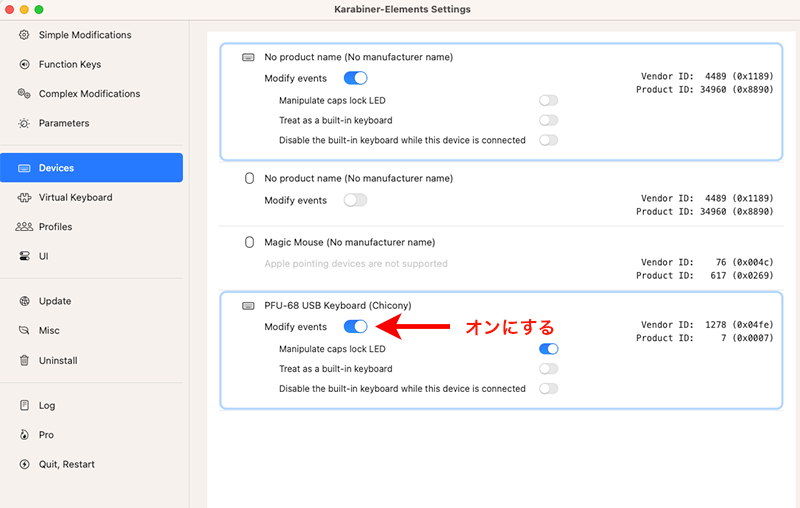Click the Virtual Keyboard puzzle icon
Screen dimensions: 800x508
(24, 197)
